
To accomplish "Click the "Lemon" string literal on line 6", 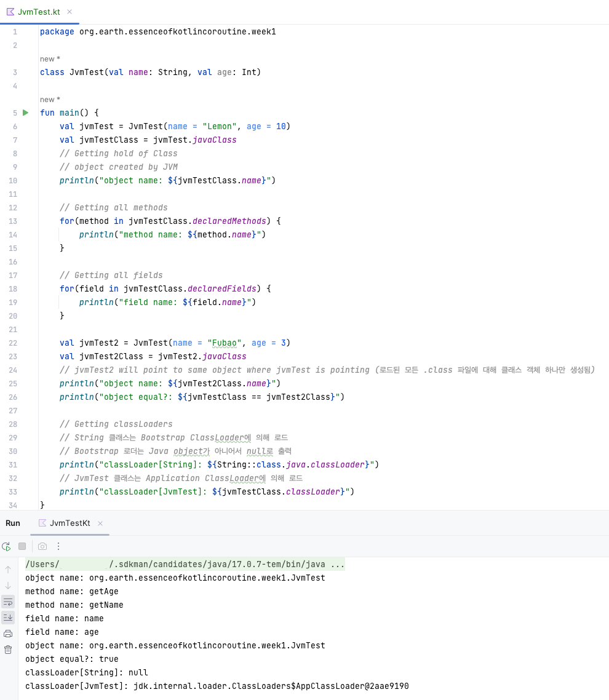I will pos(219,126).
